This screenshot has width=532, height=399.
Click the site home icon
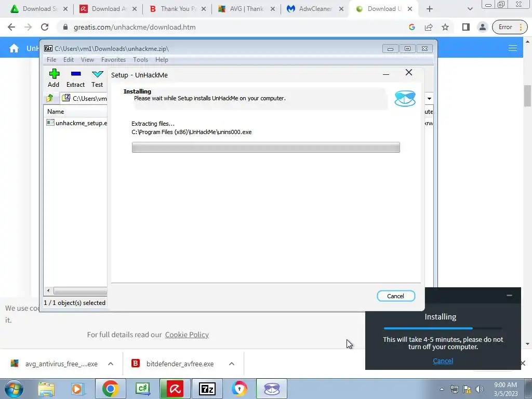coord(14,48)
